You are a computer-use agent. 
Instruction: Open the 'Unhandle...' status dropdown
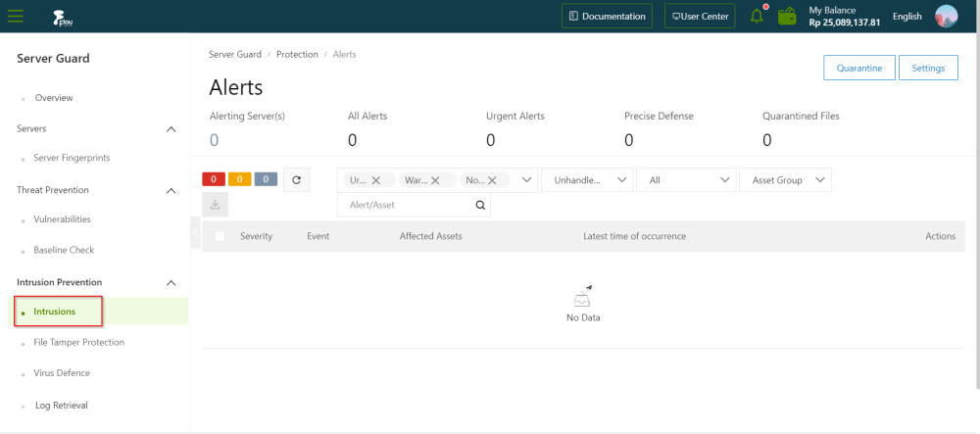pyautogui.click(x=587, y=180)
